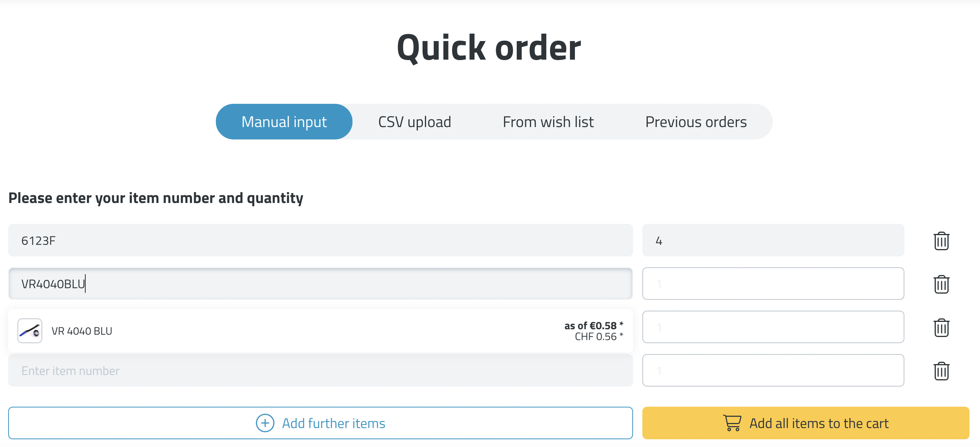Image resolution: width=980 pixels, height=447 pixels.
Task: Click the VR 4040 BLU product thumbnail
Action: tap(30, 331)
